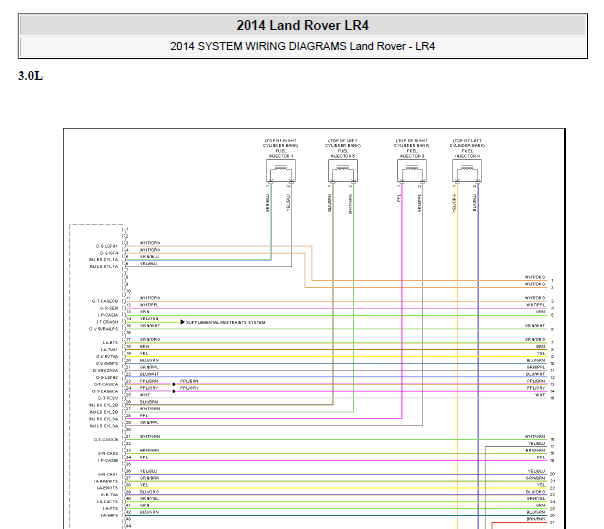Screen dimensions: 604x529
Task: Click the Fuel Injector 5 connector symbol
Action: click(343, 171)
